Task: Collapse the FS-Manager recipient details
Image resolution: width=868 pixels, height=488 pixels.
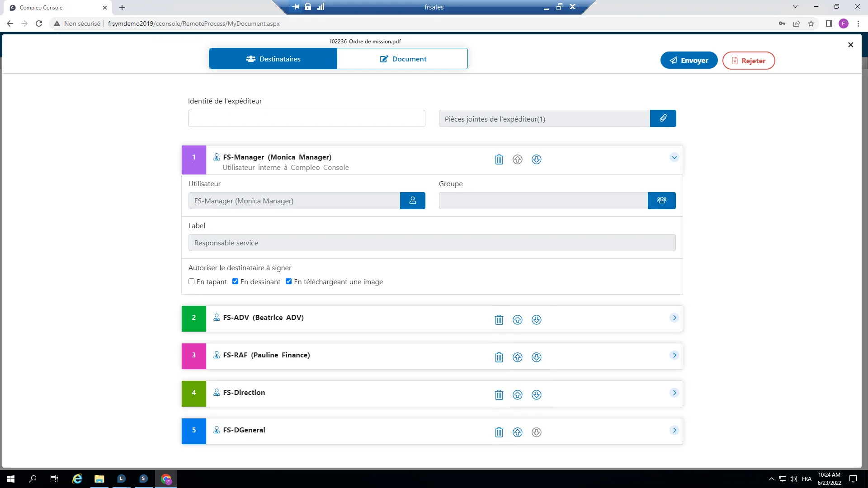Action: pos(674,158)
